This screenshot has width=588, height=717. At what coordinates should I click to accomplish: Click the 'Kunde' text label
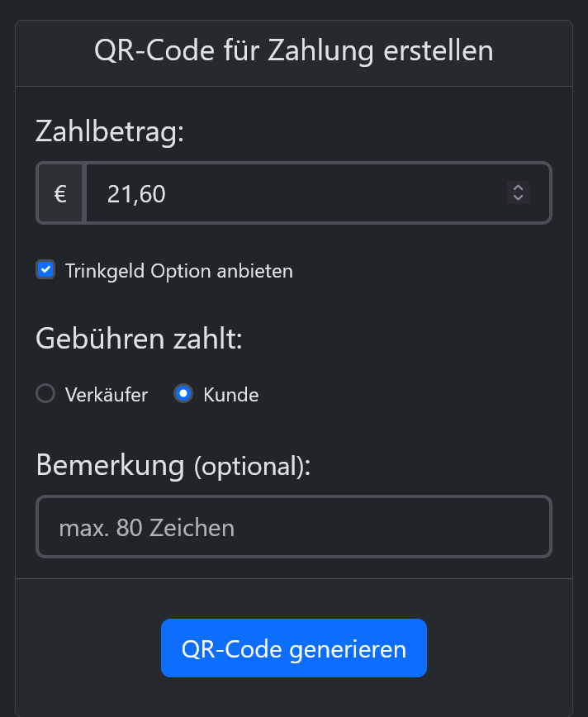point(231,395)
